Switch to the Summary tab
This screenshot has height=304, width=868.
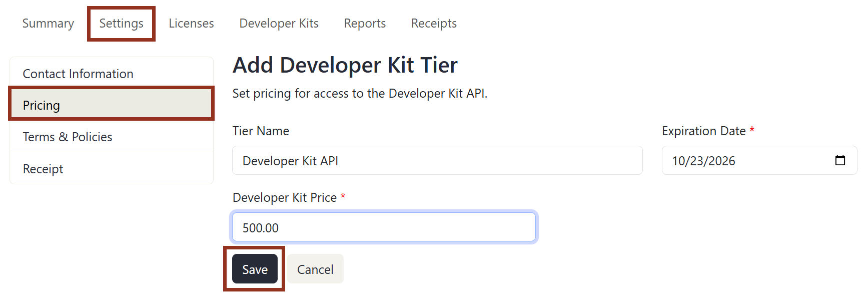[48, 23]
